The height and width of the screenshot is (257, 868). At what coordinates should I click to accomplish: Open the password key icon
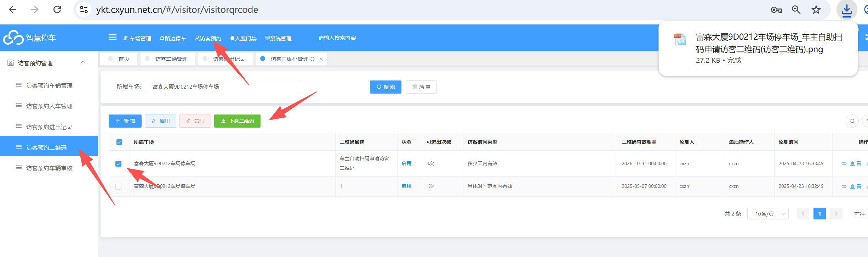[x=776, y=10]
